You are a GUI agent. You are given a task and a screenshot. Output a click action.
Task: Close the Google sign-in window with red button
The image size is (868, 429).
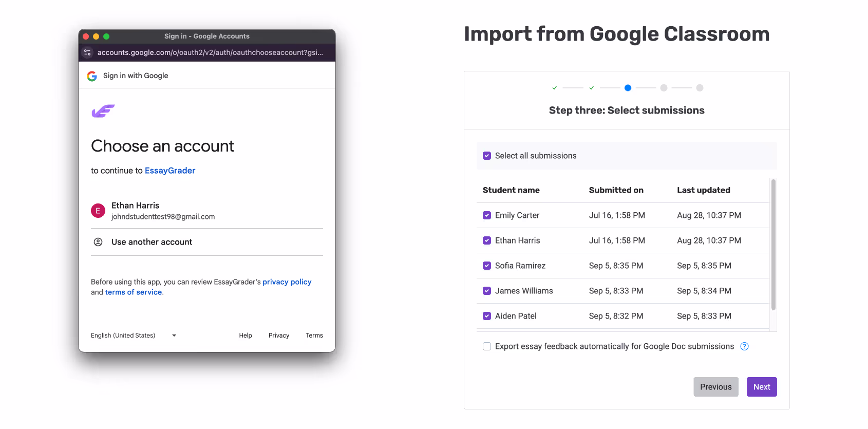click(x=86, y=36)
